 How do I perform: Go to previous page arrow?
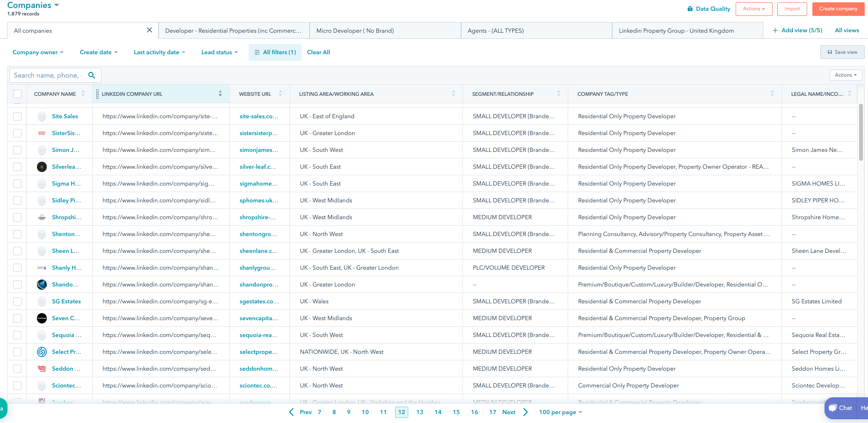click(291, 412)
